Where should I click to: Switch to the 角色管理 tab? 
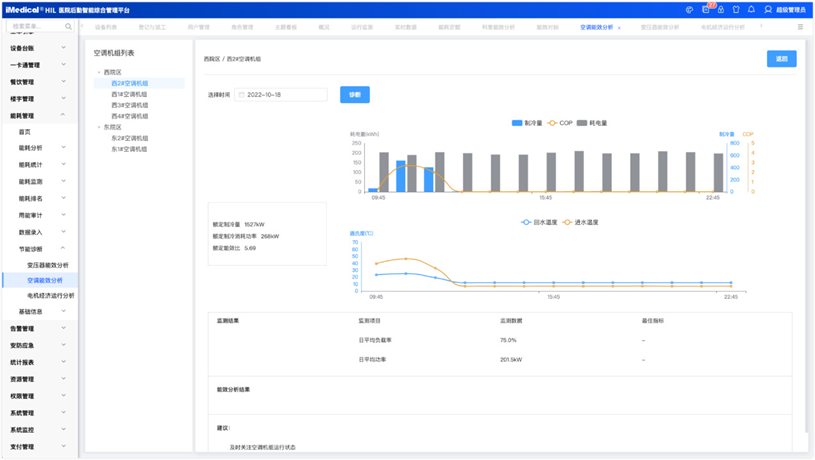[242, 27]
